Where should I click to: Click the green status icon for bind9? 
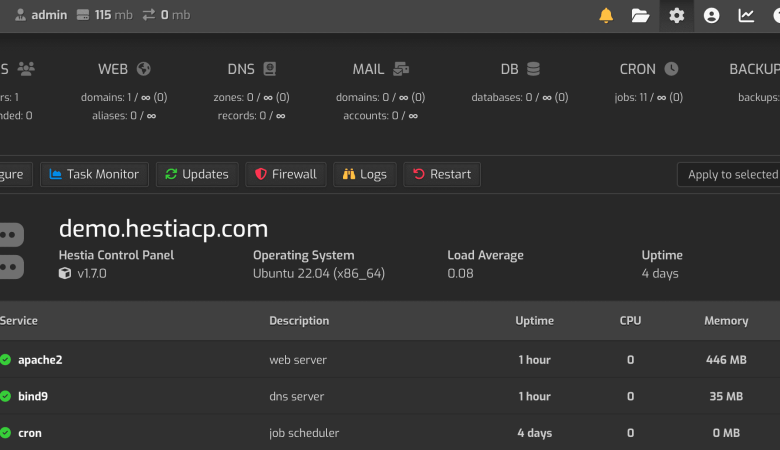(x=5, y=396)
